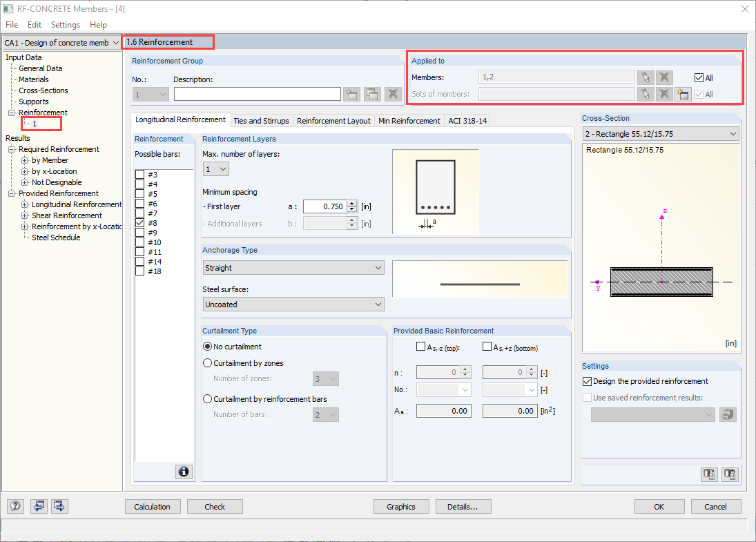756x542 pixels.
Task: Go to the previous input window
Action: click(39, 506)
